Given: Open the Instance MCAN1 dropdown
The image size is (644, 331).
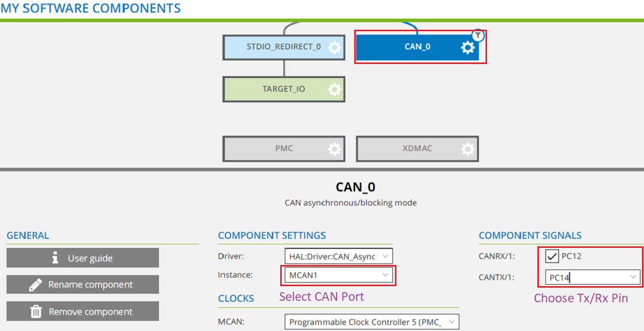Looking at the screenshot, I should point(385,275).
